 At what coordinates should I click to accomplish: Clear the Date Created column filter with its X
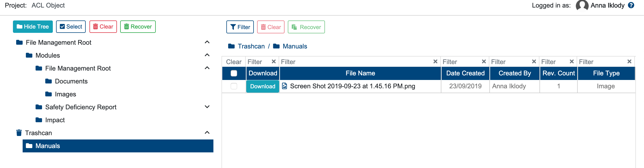(484, 62)
